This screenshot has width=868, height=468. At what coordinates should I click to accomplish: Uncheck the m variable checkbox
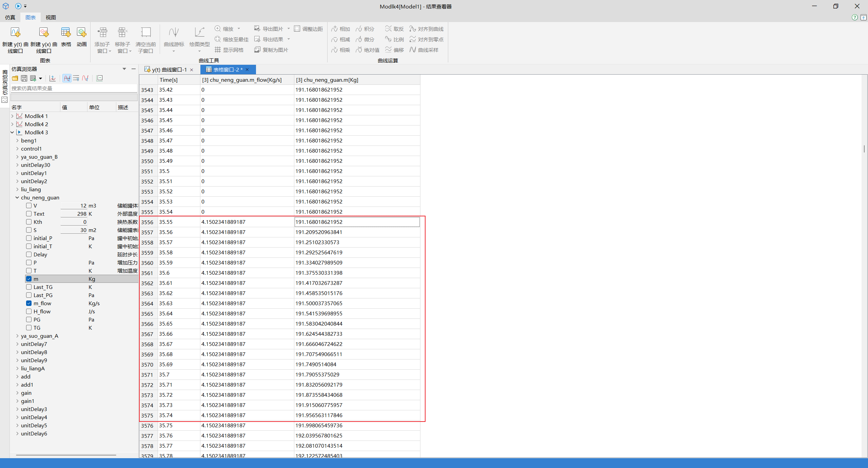[29, 279]
